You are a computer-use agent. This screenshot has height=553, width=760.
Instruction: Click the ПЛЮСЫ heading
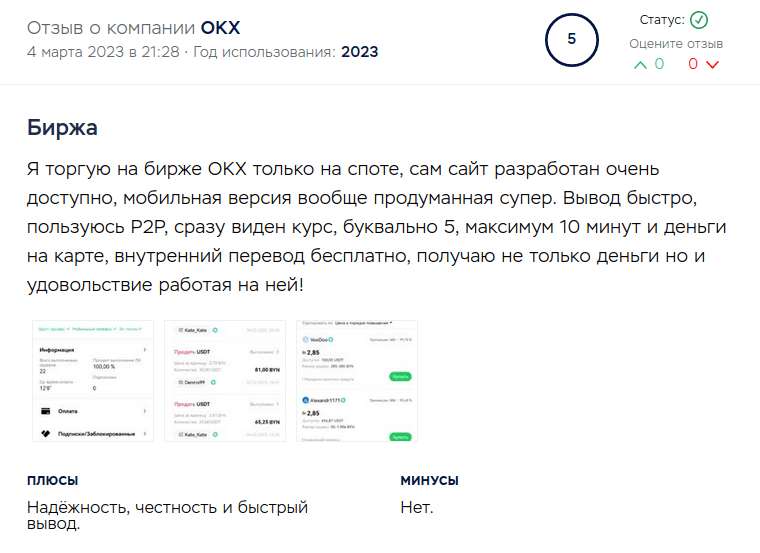(x=53, y=481)
